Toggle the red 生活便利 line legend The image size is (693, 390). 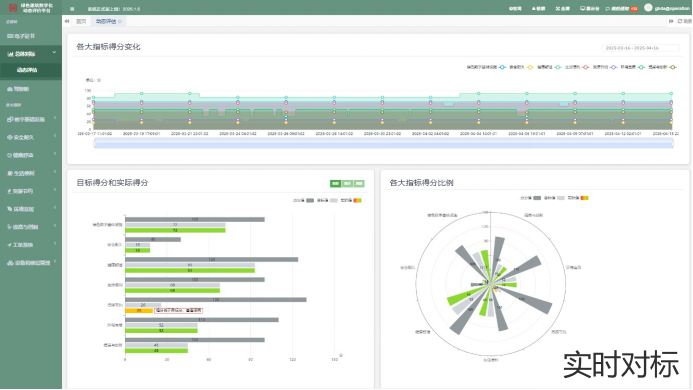pyautogui.click(x=586, y=67)
